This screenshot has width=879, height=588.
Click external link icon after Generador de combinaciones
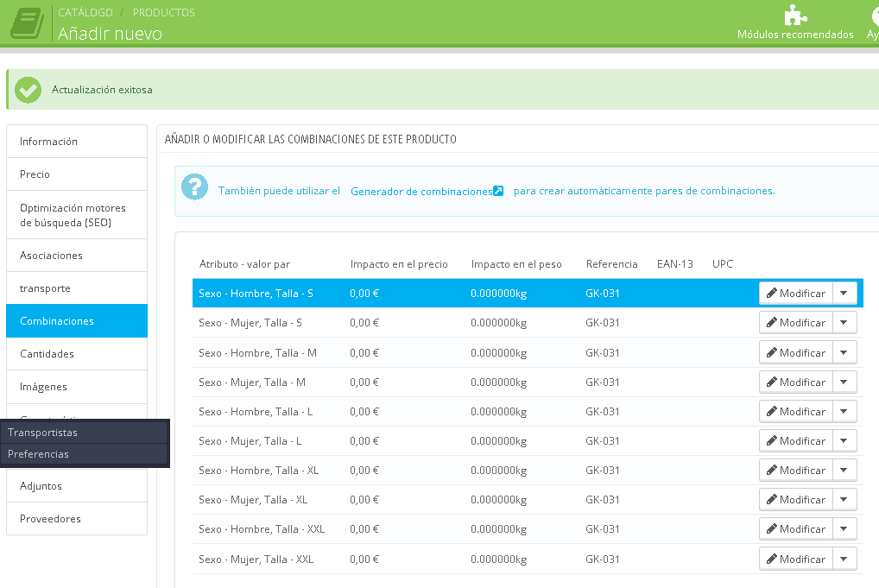tap(498, 192)
